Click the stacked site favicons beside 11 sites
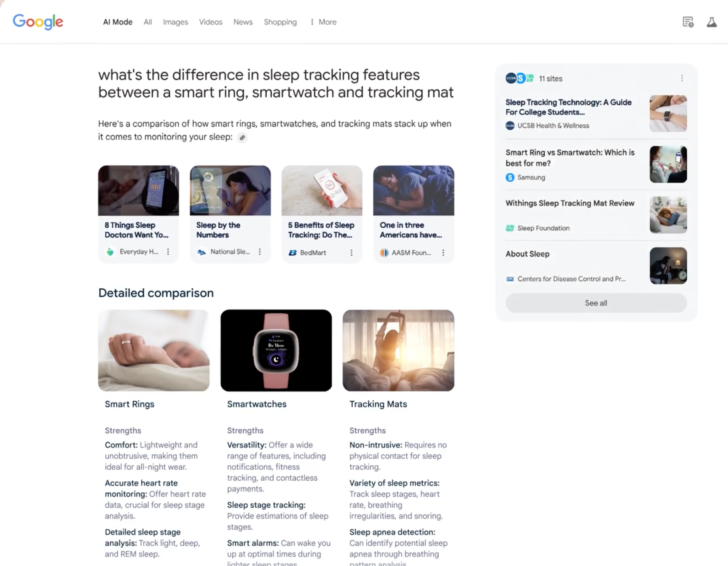 coord(520,78)
